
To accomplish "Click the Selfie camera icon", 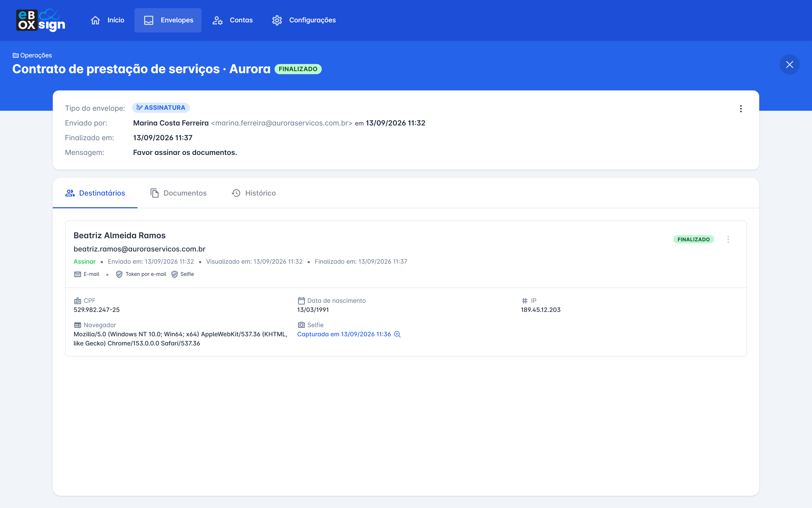I will tap(301, 325).
